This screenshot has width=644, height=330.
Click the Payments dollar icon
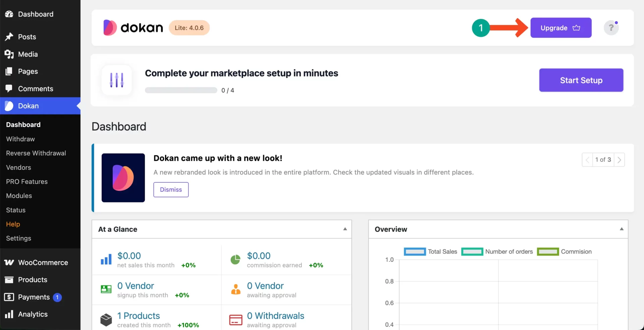tap(9, 297)
